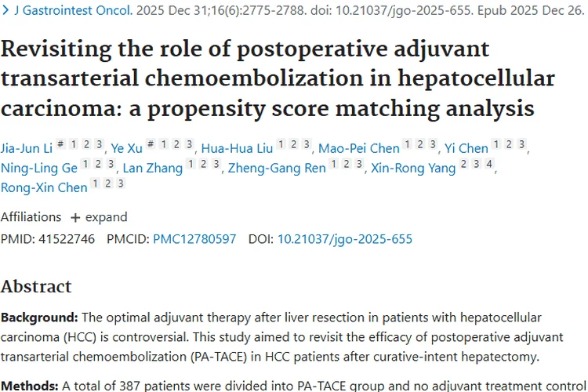Select author Ning-Ling Ge
This screenshot has height=392, width=588.
[x=38, y=167]
